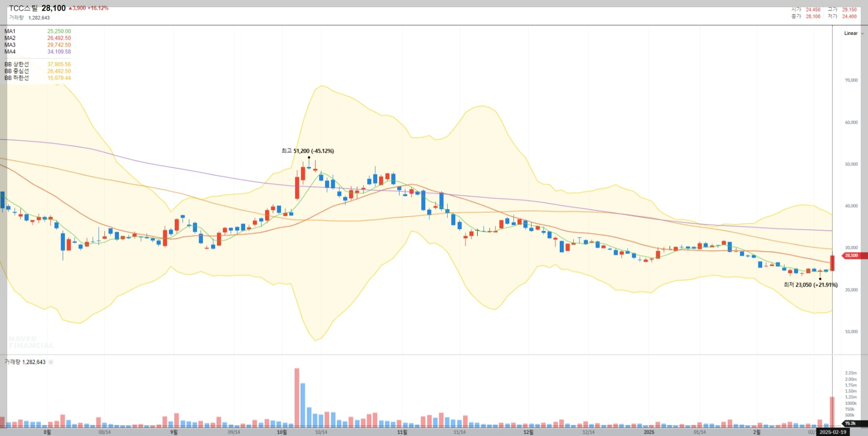Click the 거래량 1,282,643 volume pane title
This screenshot has width=868, height=436.
pos(25,362)
